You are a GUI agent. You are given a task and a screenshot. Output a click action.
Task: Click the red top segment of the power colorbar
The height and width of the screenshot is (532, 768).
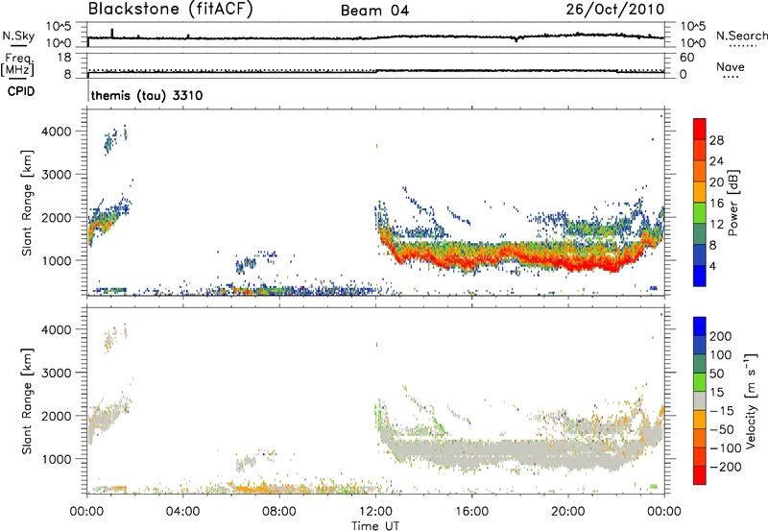[x=700, y=129]
